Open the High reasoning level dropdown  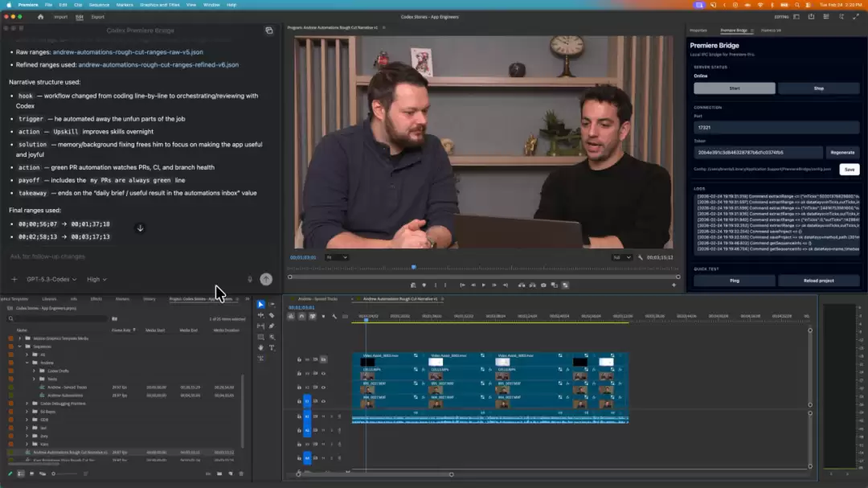click(x=97, y=279)
